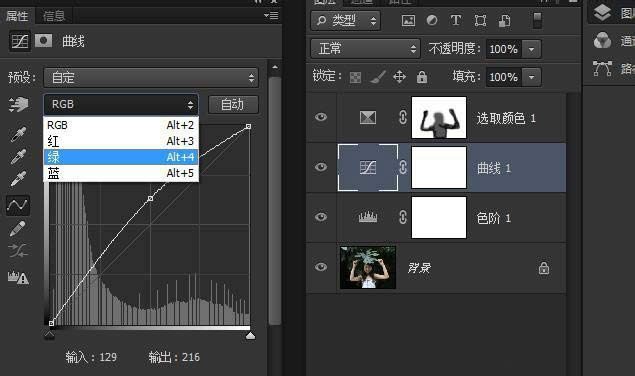The width and height of the screenshot is (635, 376).
Task: Filter layers by pixel image icon
Action: point(408,20)
